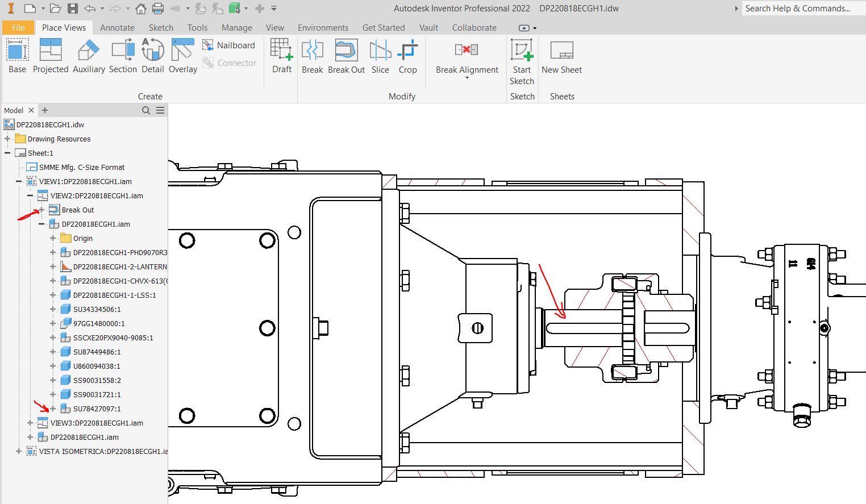Open search in the Model browser
This screenshot has height=504, width=866.
coord(146,110)
